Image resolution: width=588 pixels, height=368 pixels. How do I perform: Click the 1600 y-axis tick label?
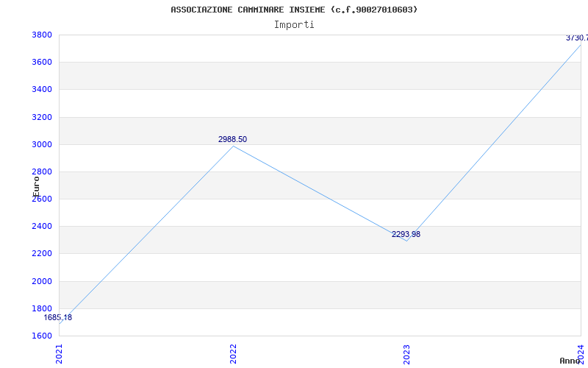pos(42,336)
